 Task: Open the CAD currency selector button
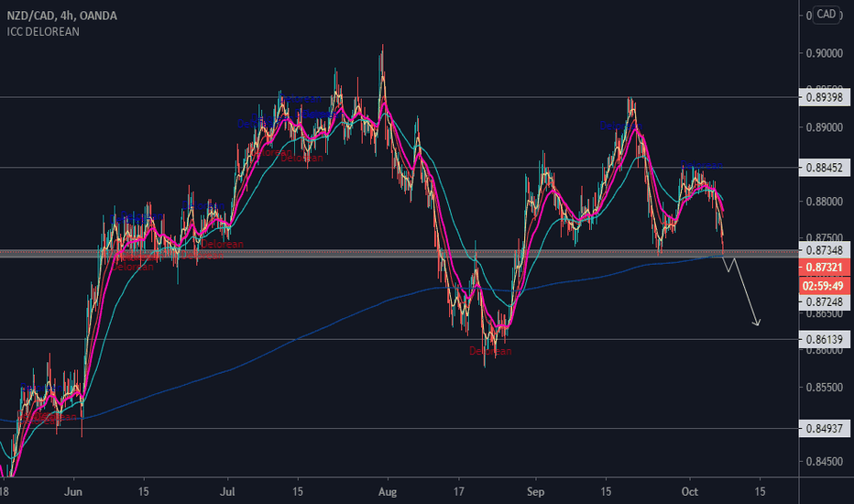point(826,14)
